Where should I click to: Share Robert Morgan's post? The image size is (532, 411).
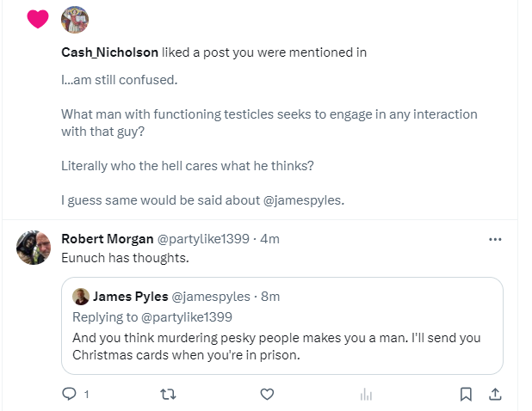pos(495,394)
